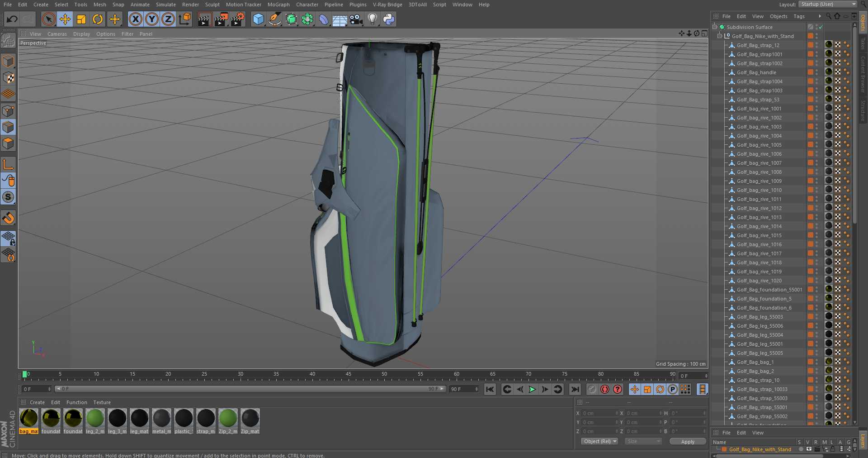This screenshot has height=458, width=868.
Task: Click X position input field
Action: pos(599,413)
